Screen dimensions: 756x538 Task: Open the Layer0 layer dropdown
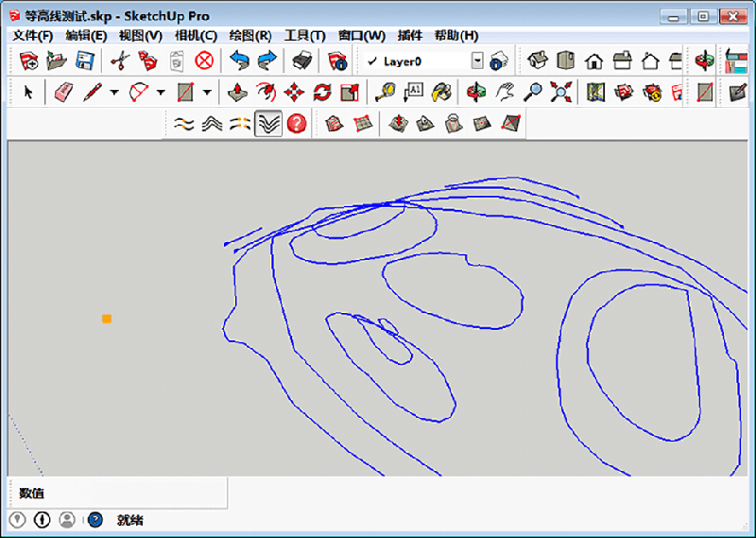476,61
